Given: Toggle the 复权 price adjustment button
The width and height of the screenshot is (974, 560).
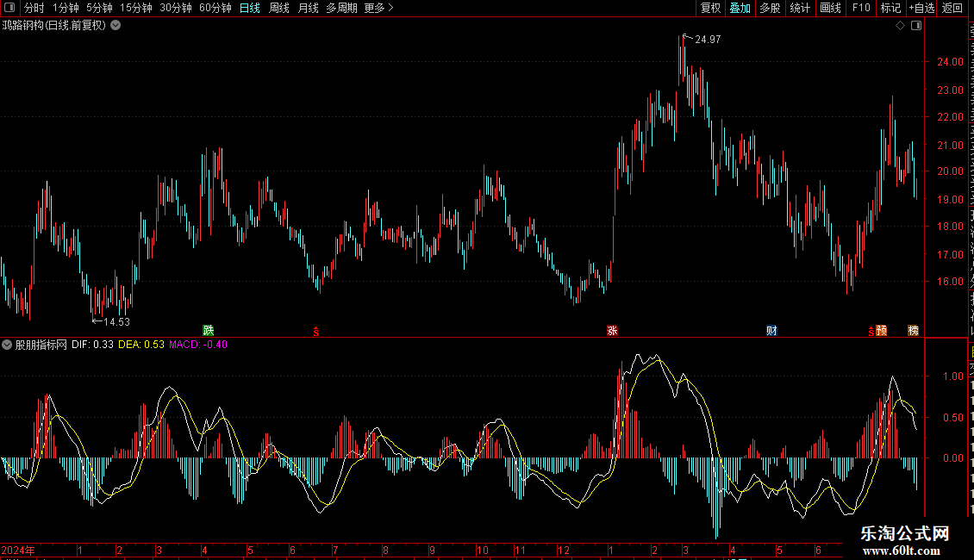Looking at the screenshot, I should coord(710,8).
